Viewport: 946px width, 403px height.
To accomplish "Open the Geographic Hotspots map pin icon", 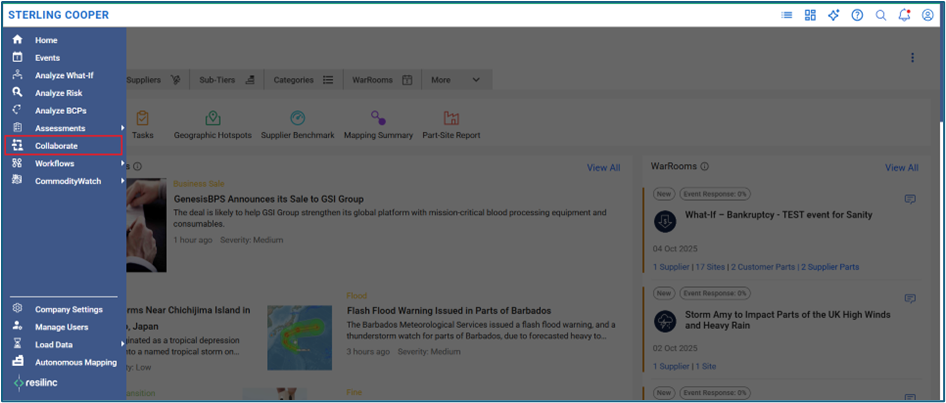I will 212,118.
